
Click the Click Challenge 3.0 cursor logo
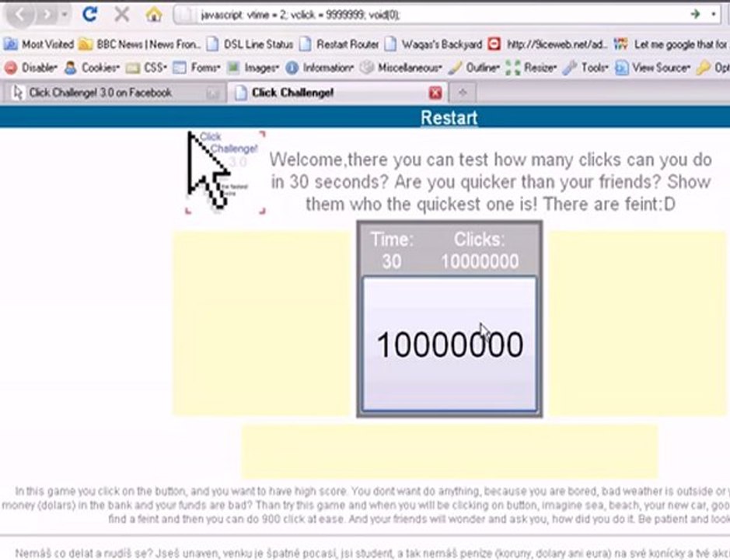225,172
